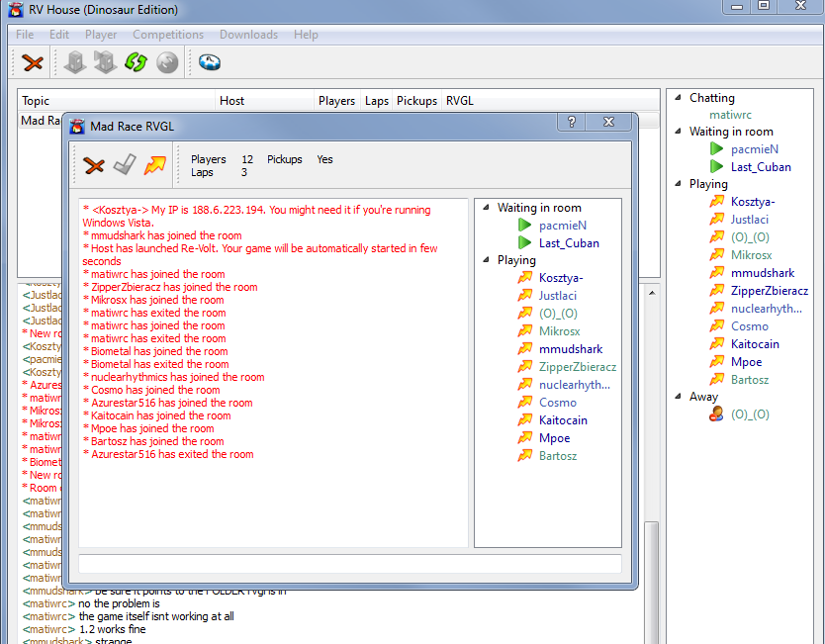Click the chat message input field in dialog
The height and width of the screenshot is (644, 825).
tap(350, 564)
